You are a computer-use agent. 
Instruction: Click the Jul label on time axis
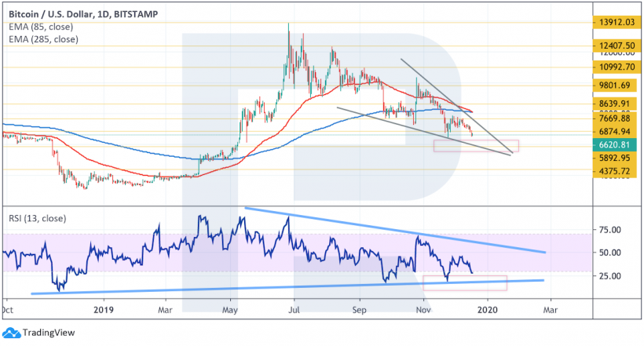point(294,309)
